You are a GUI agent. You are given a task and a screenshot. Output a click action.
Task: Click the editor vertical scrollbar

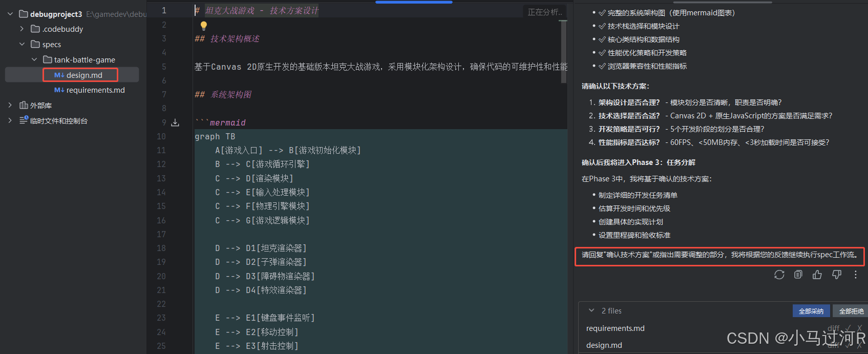pos(563,51)
